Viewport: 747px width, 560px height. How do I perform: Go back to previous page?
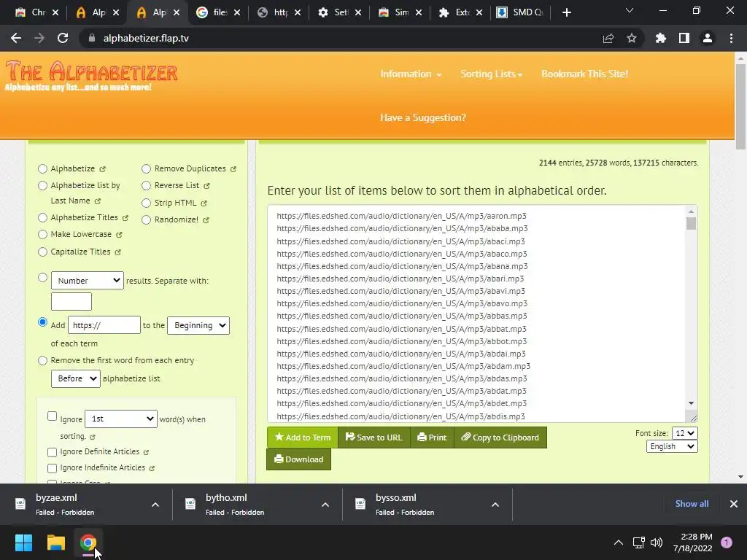(x=16, y=38)
